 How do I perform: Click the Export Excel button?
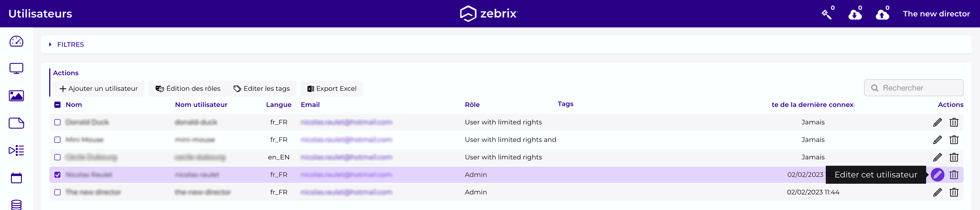(x=332, y=89)
